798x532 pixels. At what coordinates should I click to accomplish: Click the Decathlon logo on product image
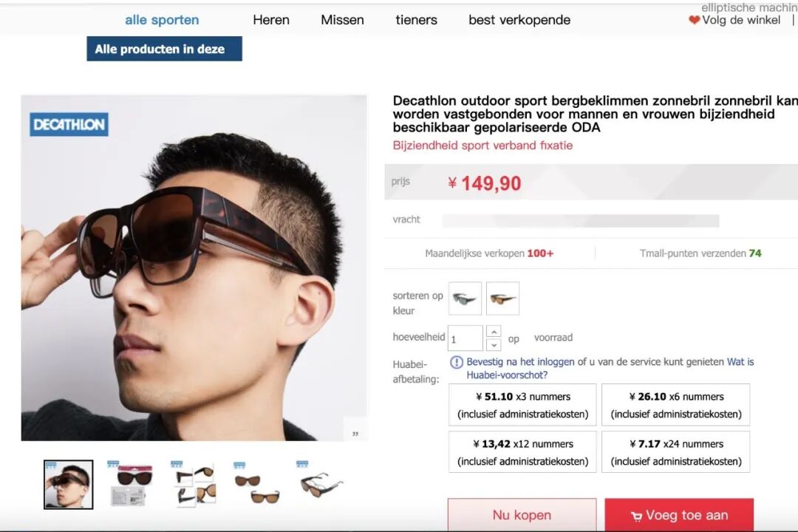click(x=69, y=124)
